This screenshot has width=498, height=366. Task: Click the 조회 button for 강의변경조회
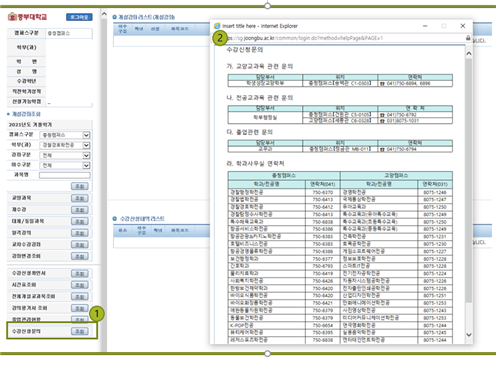coord(80,256)
